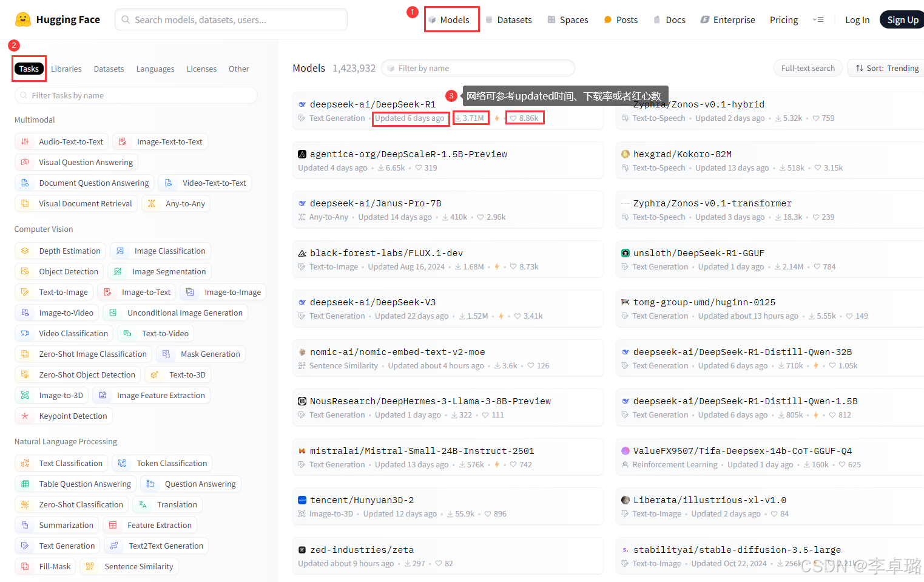924x582 pixels.
Task: Select the Sentence Similarity task icon
Action: pyautogui.click(x=90, y=566)
